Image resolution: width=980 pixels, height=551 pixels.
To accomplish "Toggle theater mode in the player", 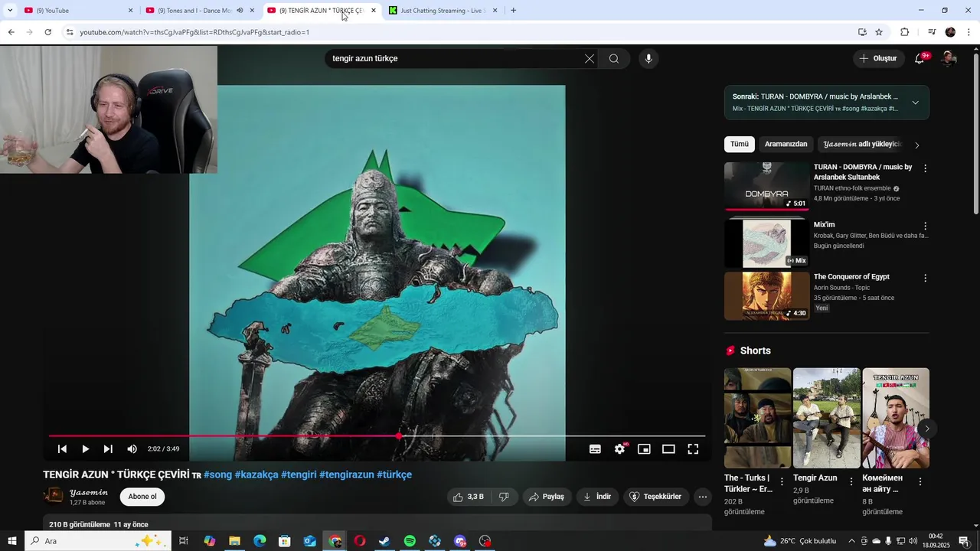I will tap(668, 449).
